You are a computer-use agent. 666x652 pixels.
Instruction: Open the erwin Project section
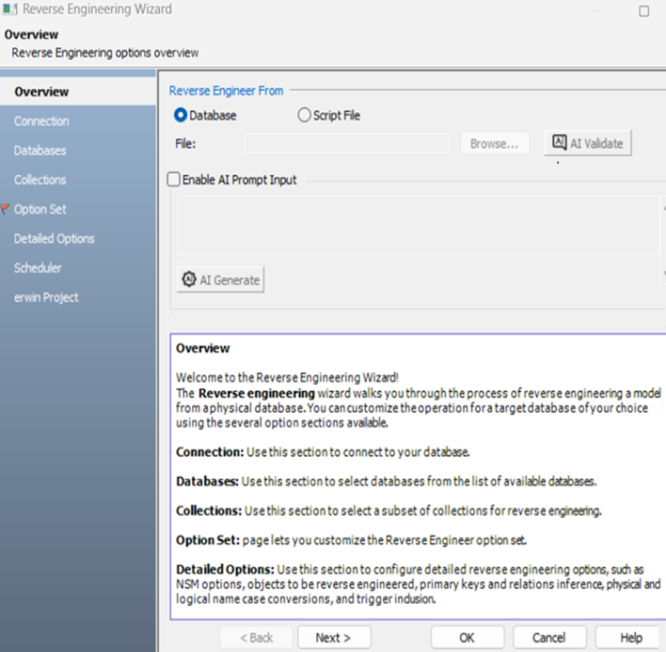pos(46,297)
